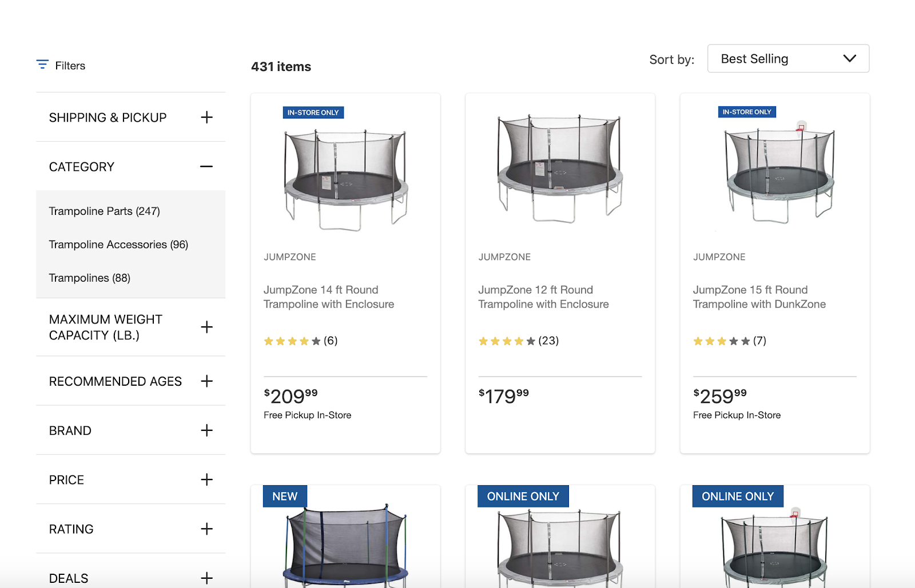Collapse the Category filter section
The image size is (915, 588).
pyautogui.click(x=206, y=166)
